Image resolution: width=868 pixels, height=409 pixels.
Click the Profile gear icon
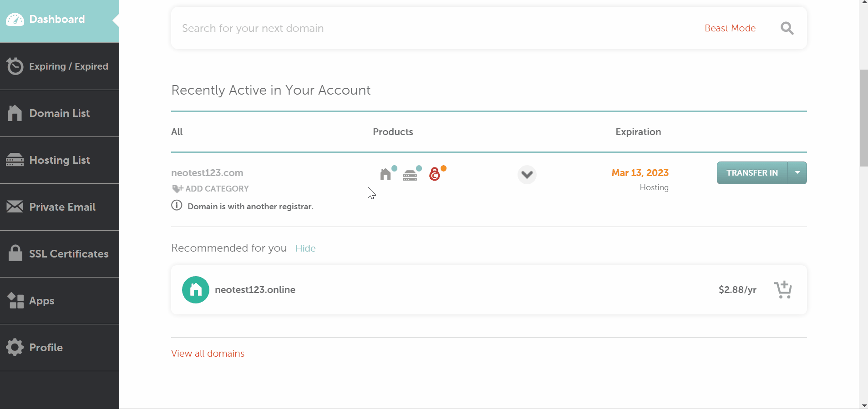point(15,347)
